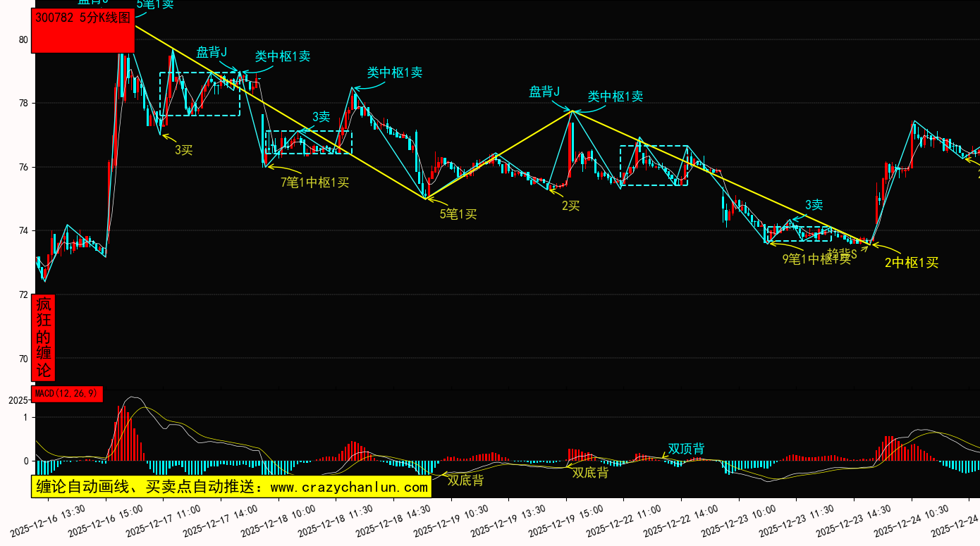Screen dimensions: 980x546
Task: Click the 7笔1中枢1买 buy signal label
Action: click(314, 182)
